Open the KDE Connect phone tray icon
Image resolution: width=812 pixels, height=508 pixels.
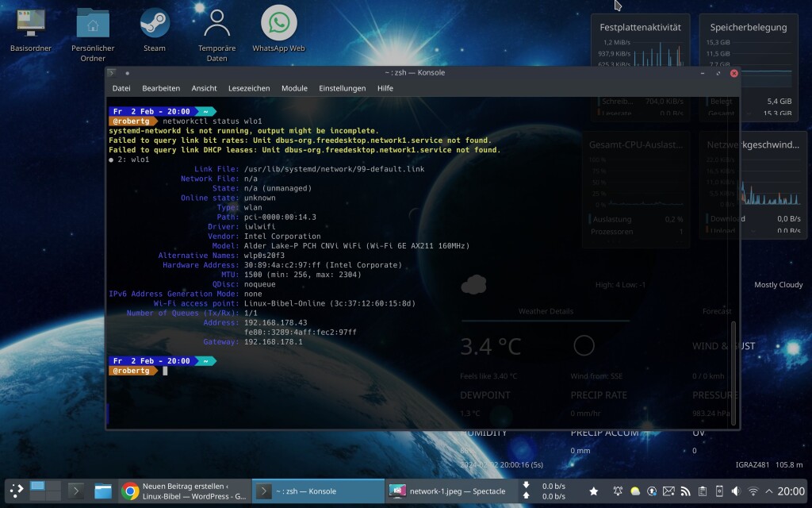(719, 491)
